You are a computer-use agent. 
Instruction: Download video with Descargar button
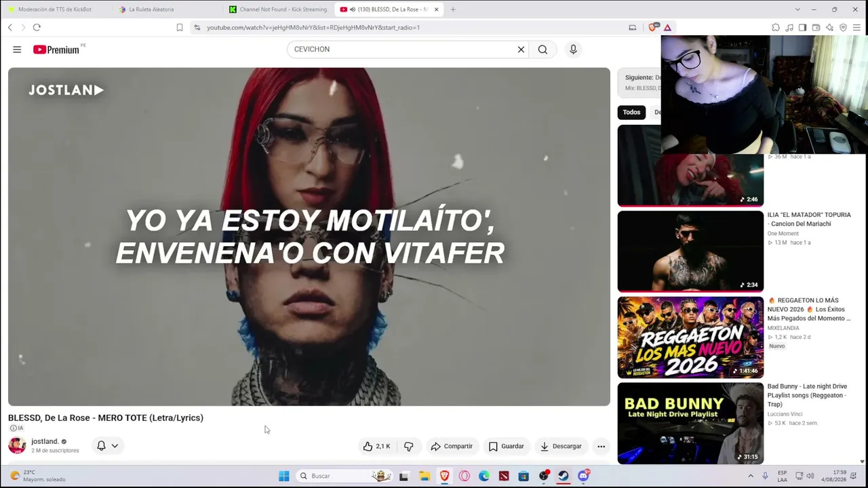point(561,446)
